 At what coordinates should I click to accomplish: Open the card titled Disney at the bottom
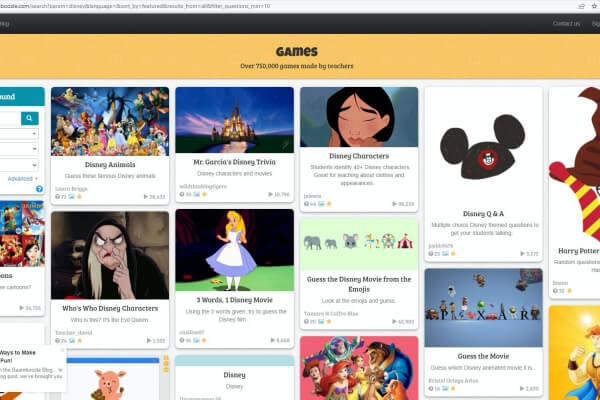tap(235, 375)
